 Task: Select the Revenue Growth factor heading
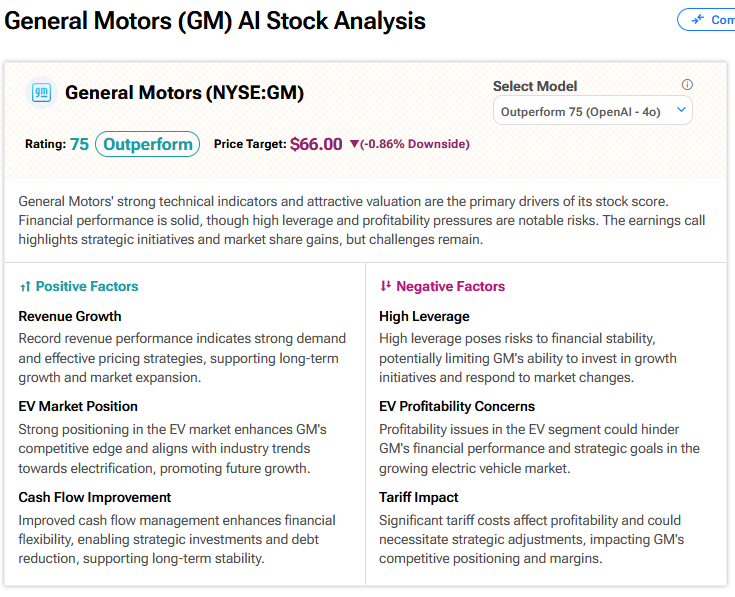click(70, 316)
